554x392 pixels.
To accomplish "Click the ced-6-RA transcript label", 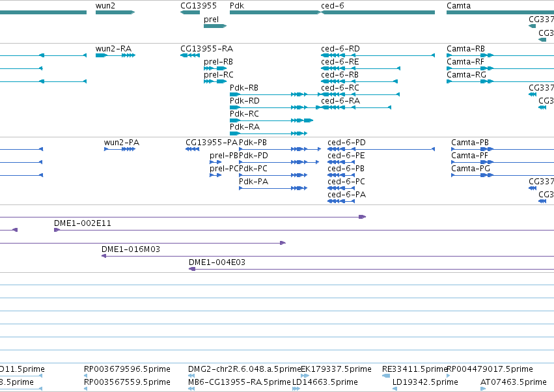I will pos(340,101).
